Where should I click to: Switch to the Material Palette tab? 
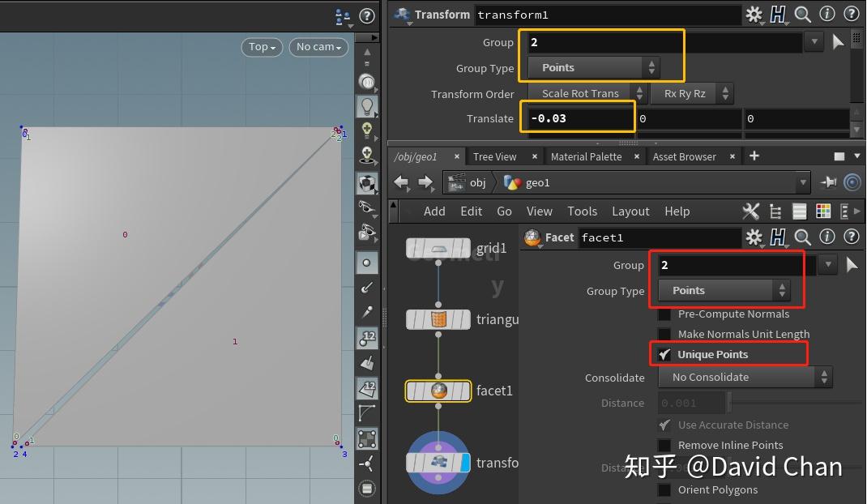click(586, 156)
